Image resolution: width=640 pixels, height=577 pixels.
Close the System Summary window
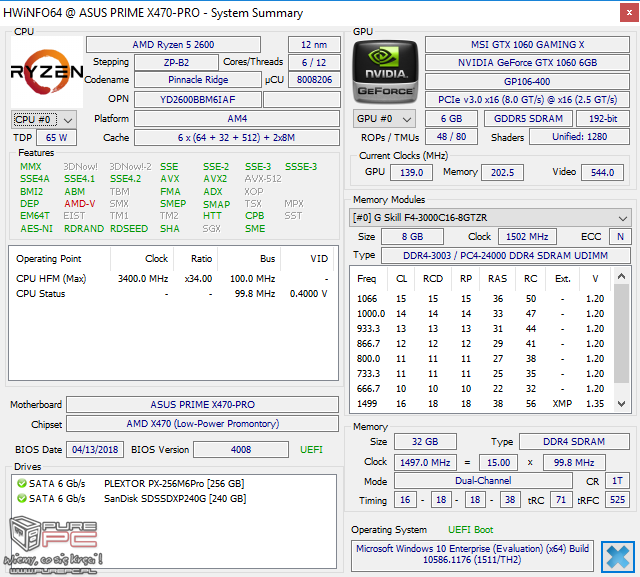(629, 13)
